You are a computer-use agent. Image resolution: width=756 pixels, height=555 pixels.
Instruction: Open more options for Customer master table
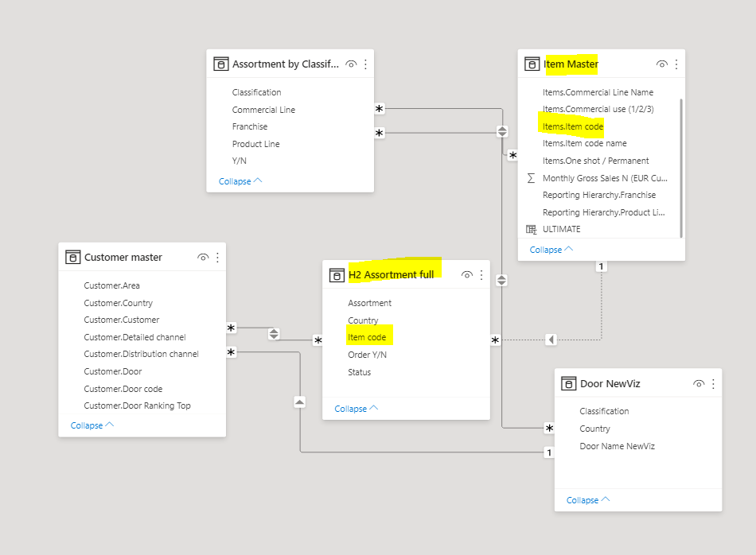coord(217,258)
